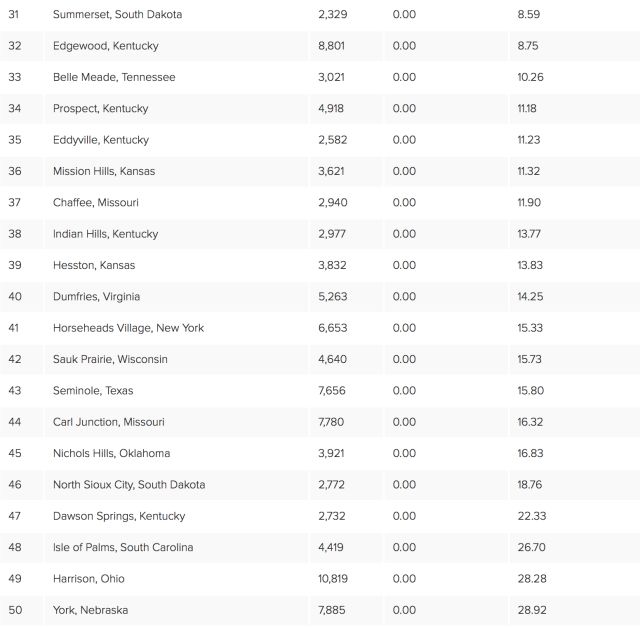The width and height of the screenshot is (640, 627).
Task: Click the Edgewood, Kentucky city name
Action: coord(106,46)
